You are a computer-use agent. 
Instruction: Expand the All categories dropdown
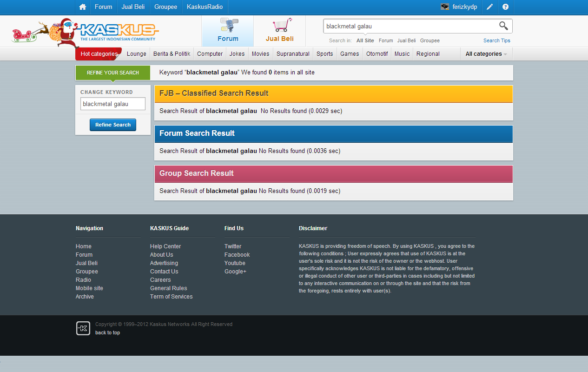click(486, 54)
